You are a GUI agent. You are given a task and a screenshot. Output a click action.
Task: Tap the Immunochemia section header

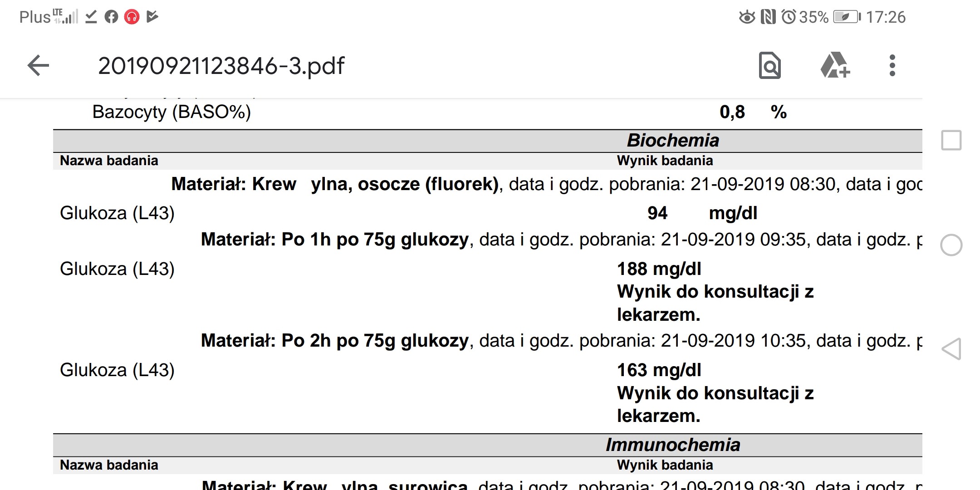(x=672, y=445)
